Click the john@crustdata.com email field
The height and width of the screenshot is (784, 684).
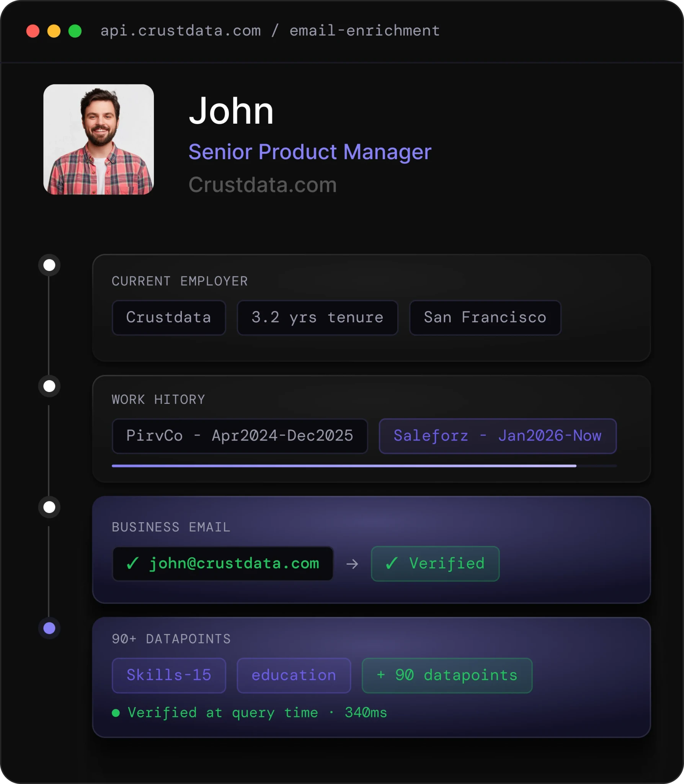pos(223,563)
